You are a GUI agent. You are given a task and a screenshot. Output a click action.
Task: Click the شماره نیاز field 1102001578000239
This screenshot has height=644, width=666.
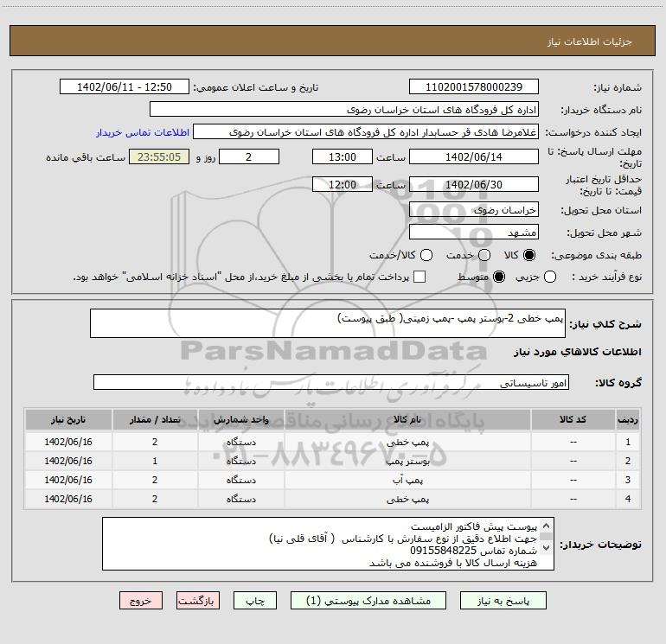tap(474, 86)
